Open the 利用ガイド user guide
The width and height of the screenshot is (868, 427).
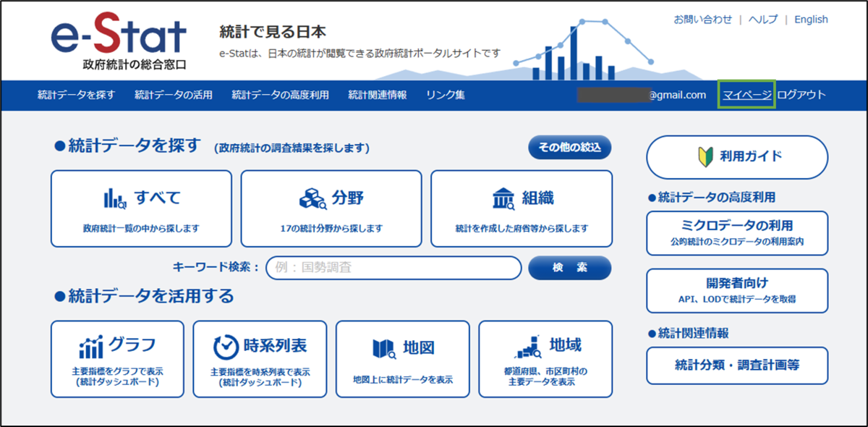coord(737,157)
